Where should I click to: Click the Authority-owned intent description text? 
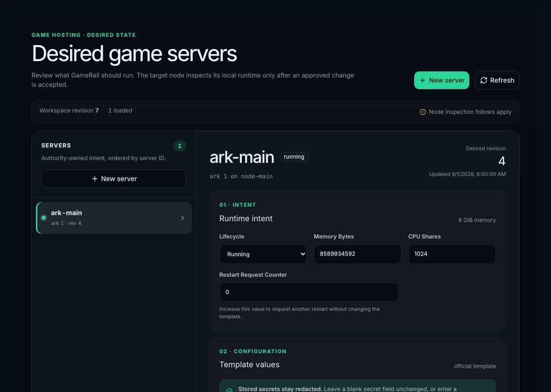point(103,158)
